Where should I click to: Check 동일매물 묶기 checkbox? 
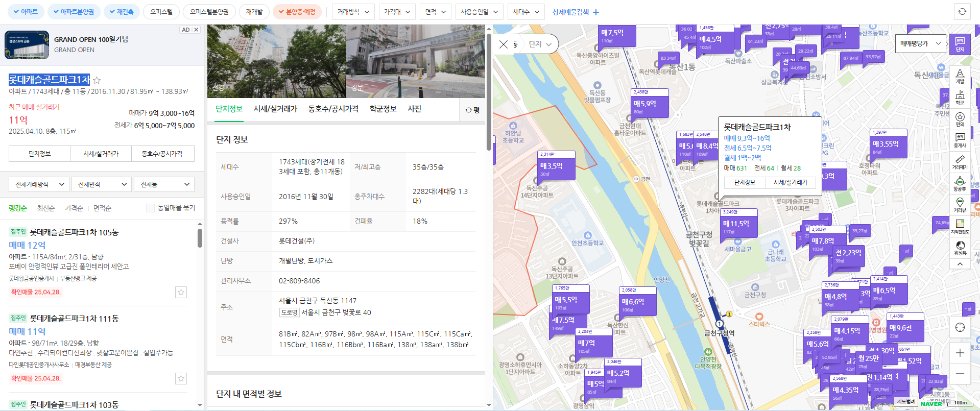(x=150, y=208)
